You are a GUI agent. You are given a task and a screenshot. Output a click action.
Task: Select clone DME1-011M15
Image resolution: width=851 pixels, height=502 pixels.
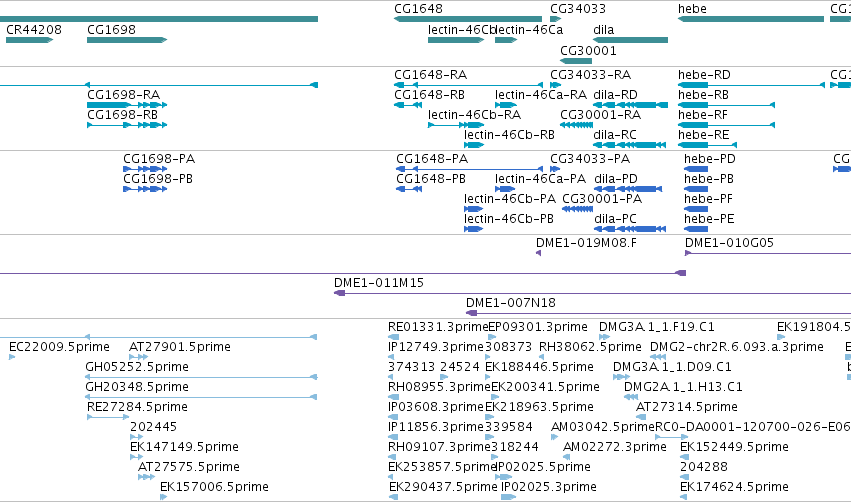click(x=592, y=293)
